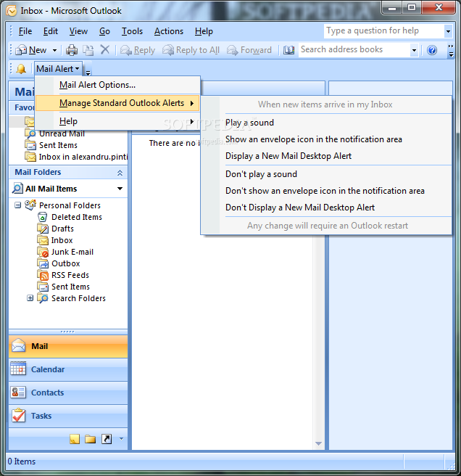Open the Go menu

104,31
